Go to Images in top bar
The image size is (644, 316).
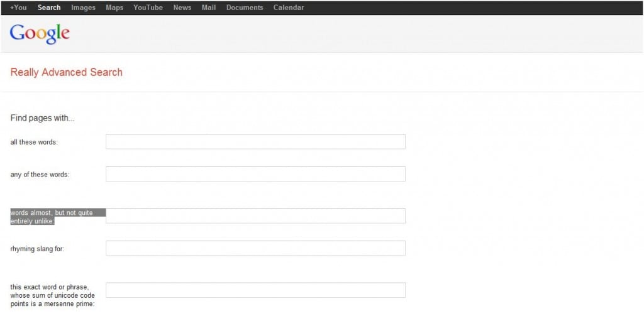pyautogui.click(x=84, y=8)
